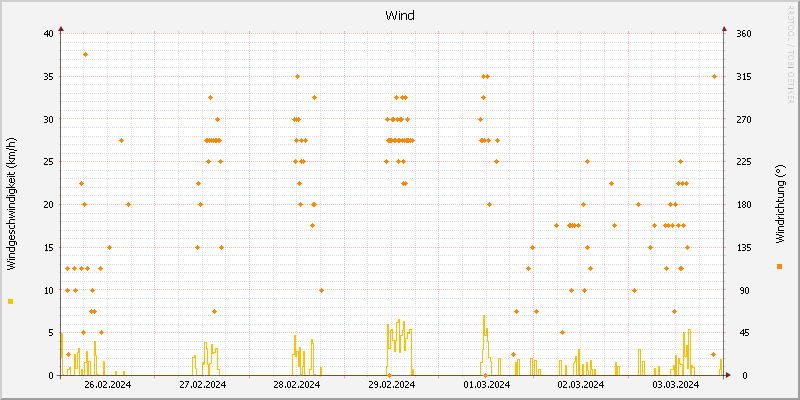Click the right axis value 180
This screenshot has height=400, width=800.
pos(744,205)
